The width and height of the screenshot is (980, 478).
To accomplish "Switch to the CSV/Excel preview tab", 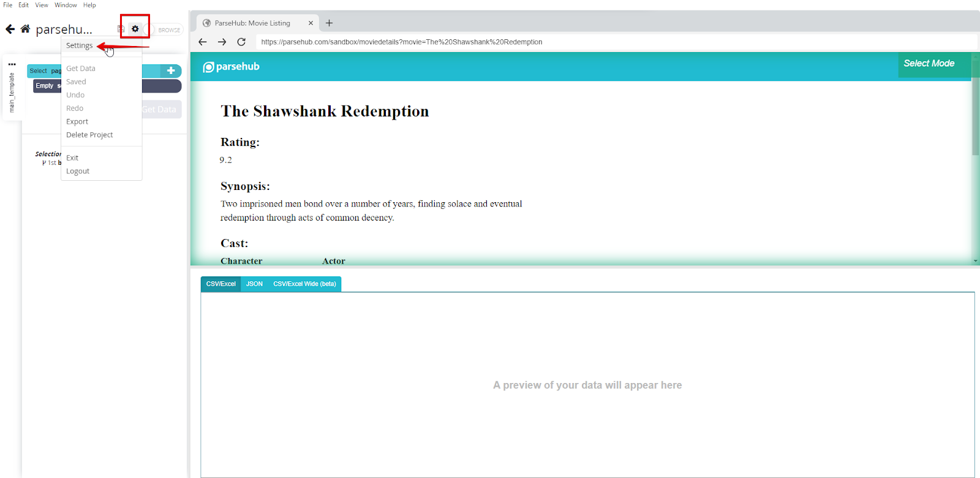I will [x=221, y=284].
